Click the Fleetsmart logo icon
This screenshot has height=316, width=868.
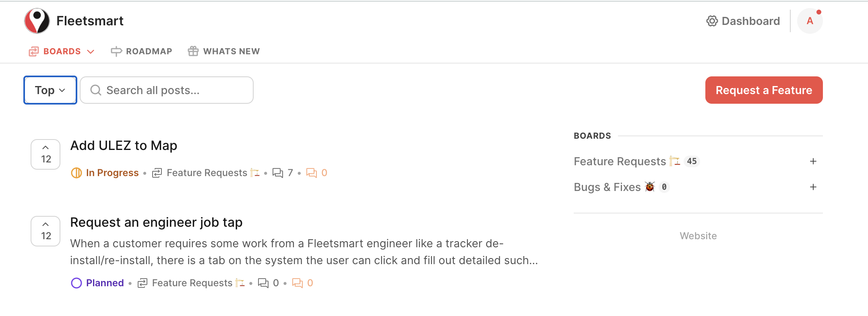(37, 21)
